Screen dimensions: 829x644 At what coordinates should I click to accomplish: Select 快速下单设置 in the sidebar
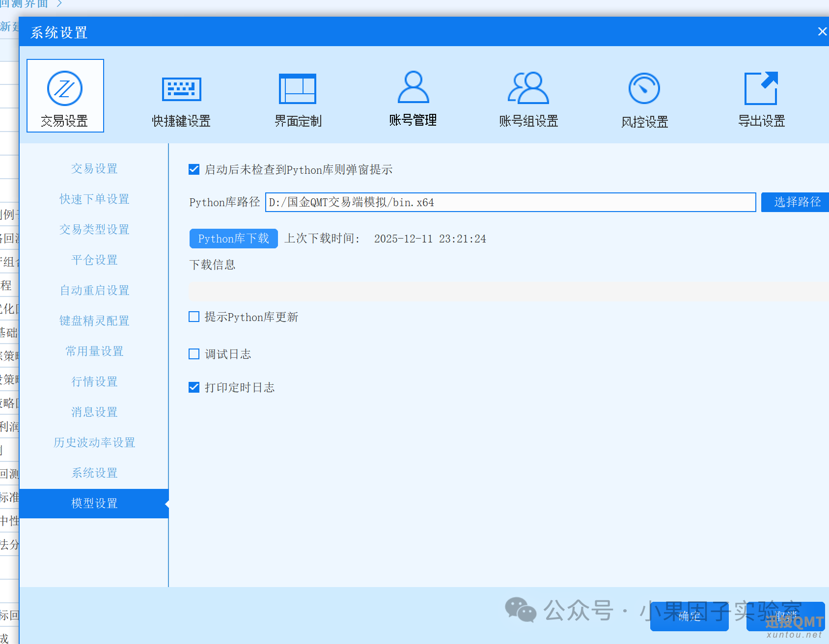94,199
